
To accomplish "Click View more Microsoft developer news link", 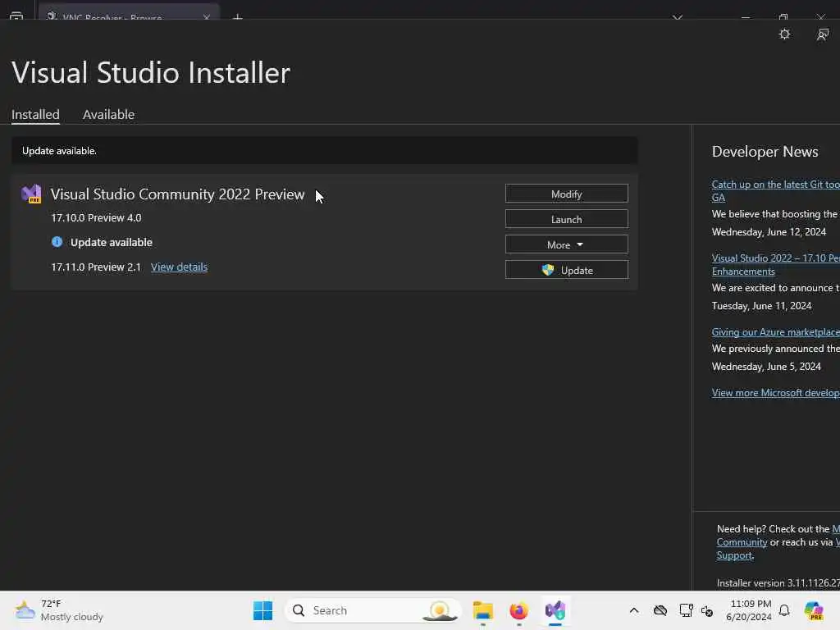I will click(x=775, y=393).
